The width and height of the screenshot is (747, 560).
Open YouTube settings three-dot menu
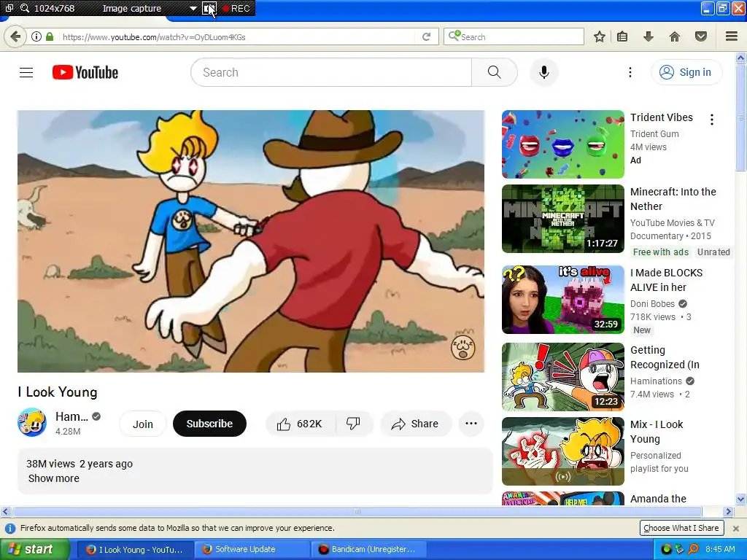tap(630, 72)
